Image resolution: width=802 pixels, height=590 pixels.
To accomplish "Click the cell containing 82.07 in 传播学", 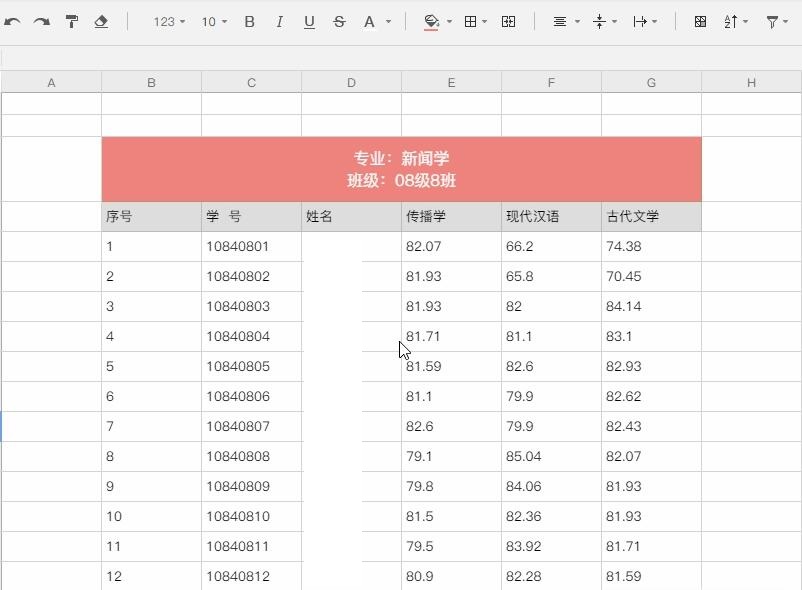I will tap(451, 246).
